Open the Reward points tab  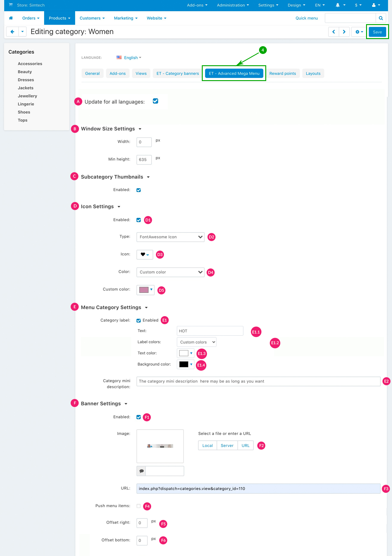click(x=283, y=74)
